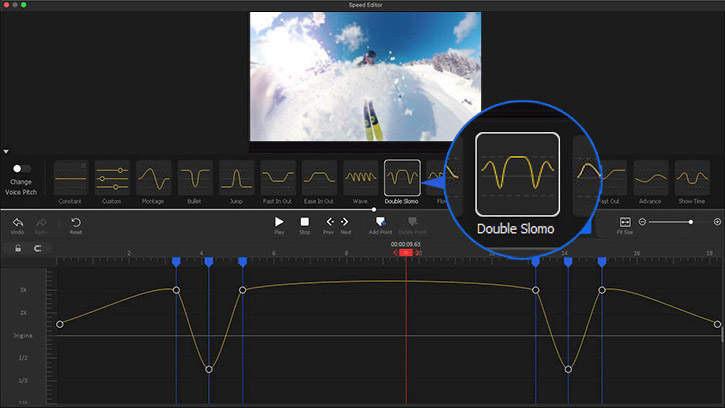
Task: Zoom in timeline with plus icon
Action: click(717, 222)
